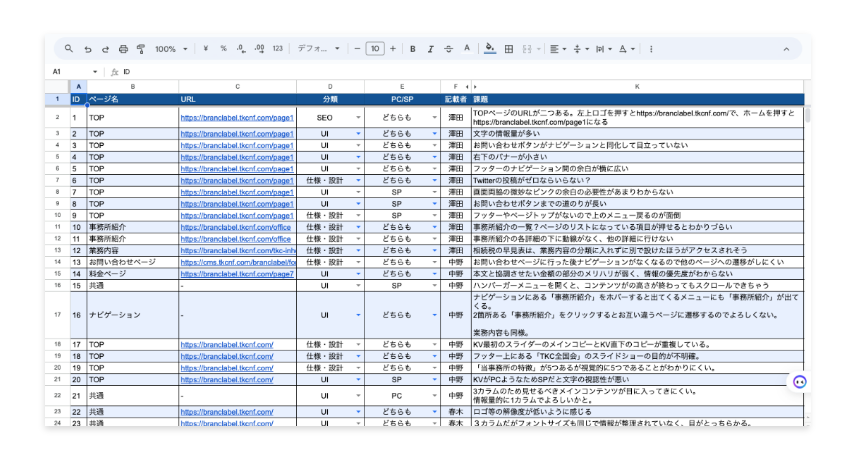Image resolution: width=860 pixels, height=460 pixels.
Task: Collapse the toolbar with the up chevron
Action: click(787, 49)
